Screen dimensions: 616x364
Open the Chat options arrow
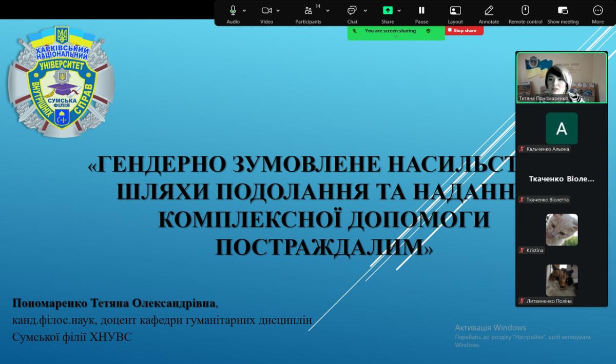365,11
